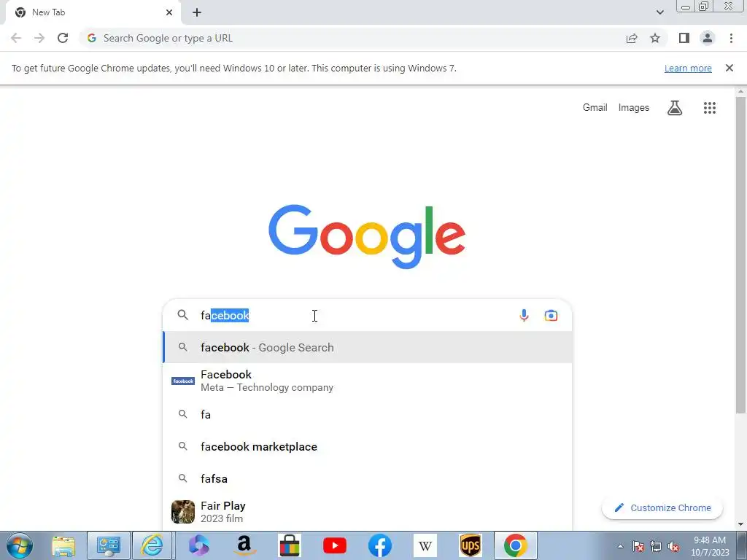This screenshot has width=747, height=560.
Task: Click the Fair Play film thumbnail
Action: 183,512
